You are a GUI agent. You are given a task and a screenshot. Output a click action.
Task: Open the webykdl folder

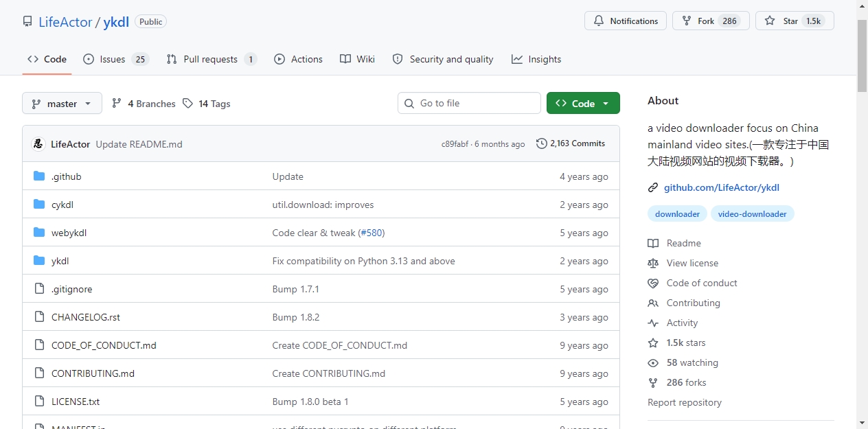pos(69,233)
